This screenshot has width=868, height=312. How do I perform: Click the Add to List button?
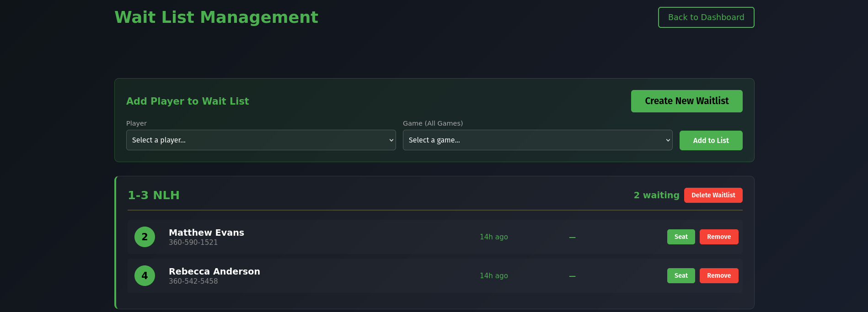(711, 140)
